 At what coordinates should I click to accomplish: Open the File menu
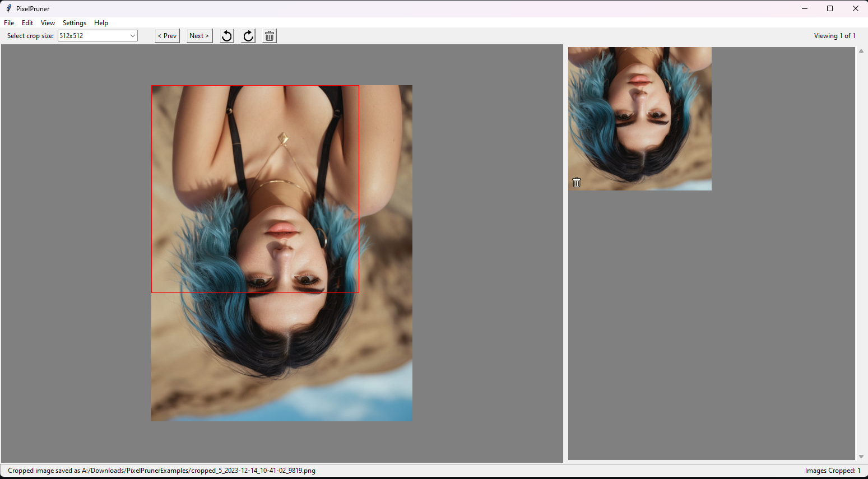pyautogui.click(x=9, y=23)
